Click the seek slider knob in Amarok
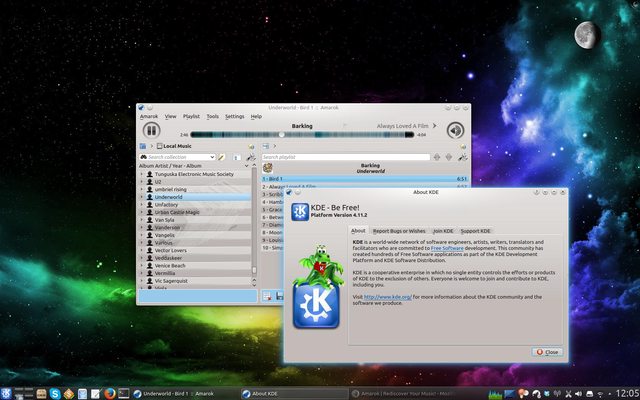The width and height of the screenshot is (640, 400). tap(282, 134)
